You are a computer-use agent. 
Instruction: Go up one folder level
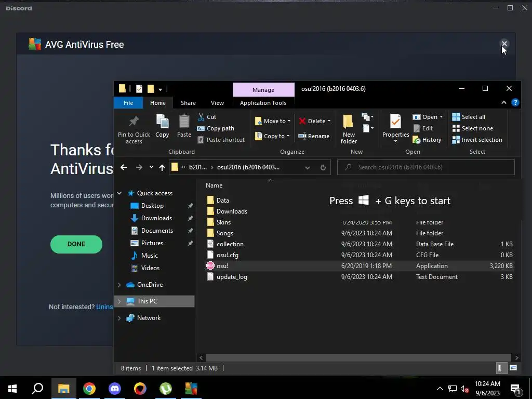(x=162, y=167)
